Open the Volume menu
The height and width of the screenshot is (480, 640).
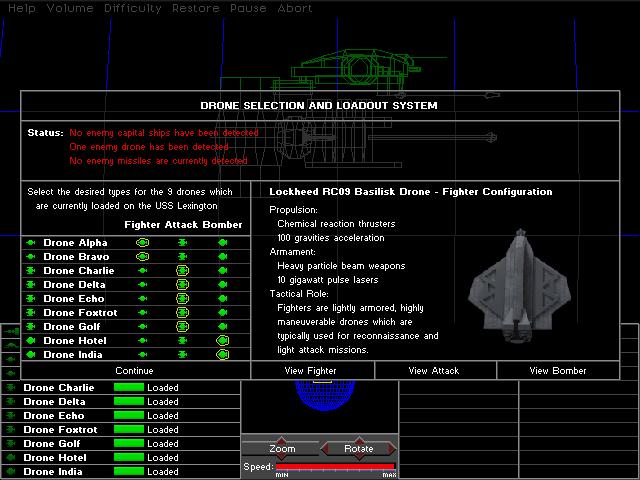pos(70,8)
